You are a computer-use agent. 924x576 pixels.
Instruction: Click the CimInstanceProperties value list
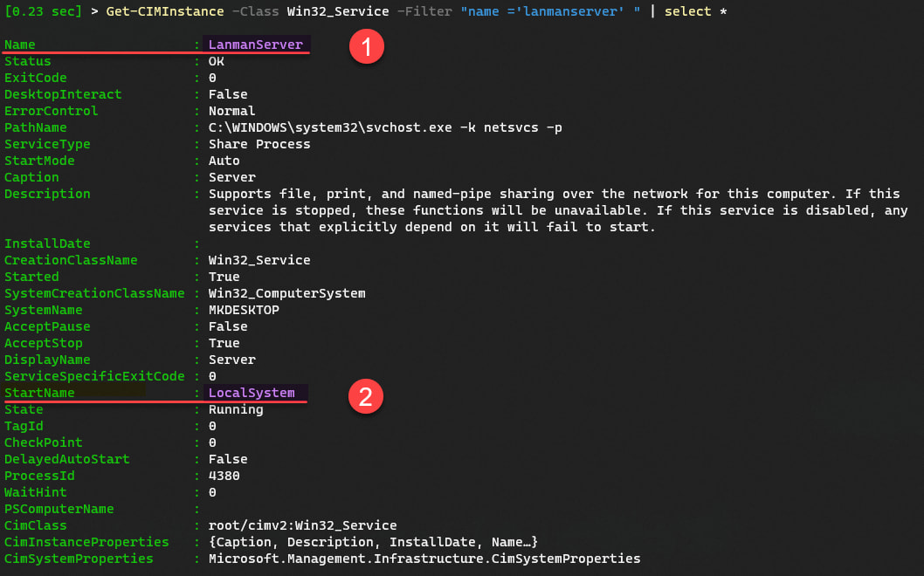373,542
